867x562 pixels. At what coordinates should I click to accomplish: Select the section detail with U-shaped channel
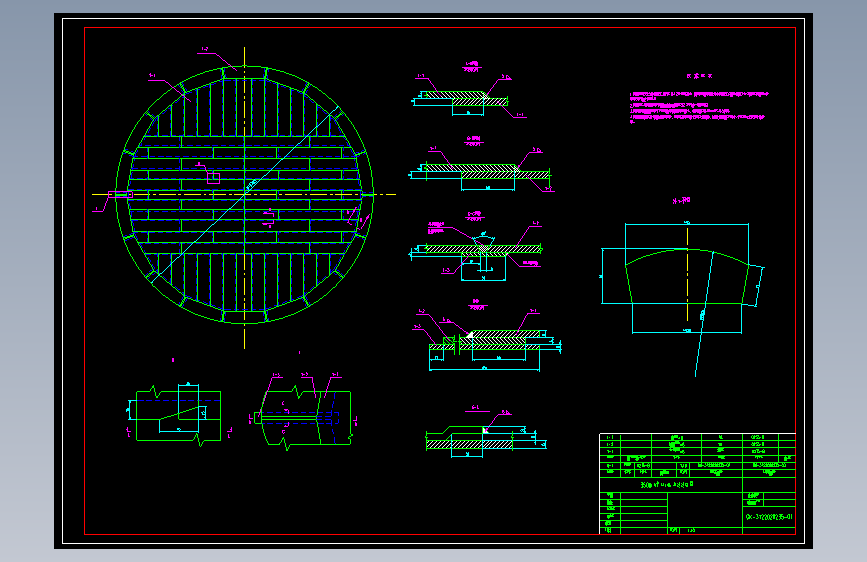(476, 247)
